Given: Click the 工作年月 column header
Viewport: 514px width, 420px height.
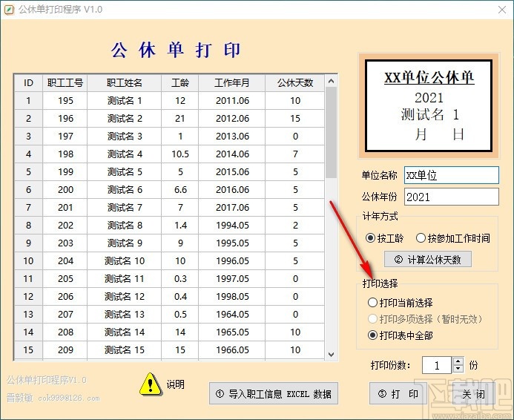Looking at the screenshot, I should click(x=231, y=82).
